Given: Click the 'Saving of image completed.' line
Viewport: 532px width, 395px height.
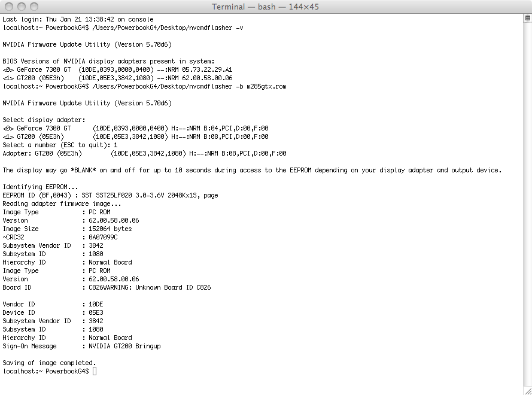Looking at the screenshot, I should click(x=49, y=363).
